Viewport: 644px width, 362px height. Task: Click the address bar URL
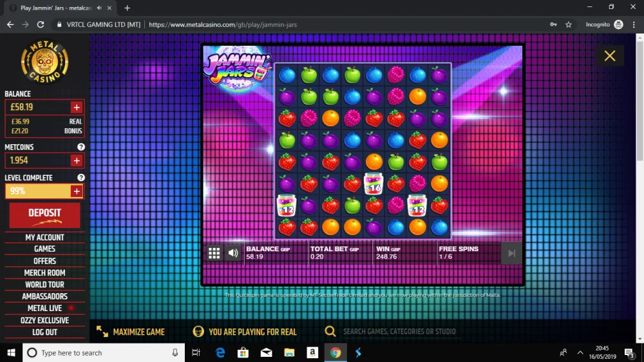click(223, 24)
